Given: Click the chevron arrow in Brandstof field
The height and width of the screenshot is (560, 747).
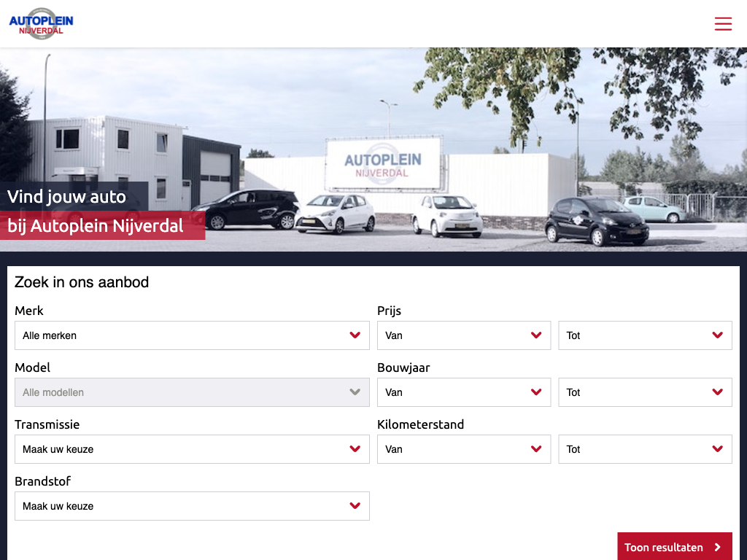Looking at the screenshot, I should (355, 506).
